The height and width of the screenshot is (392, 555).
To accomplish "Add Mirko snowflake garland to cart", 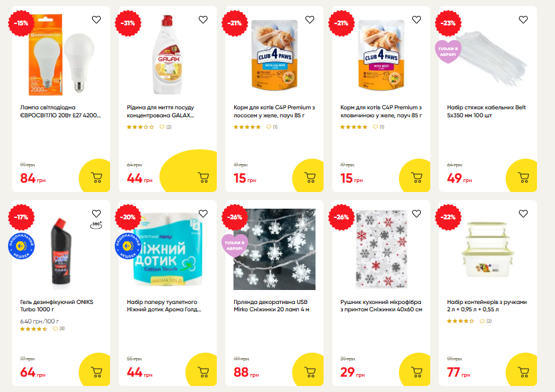I will pos(310,372).
